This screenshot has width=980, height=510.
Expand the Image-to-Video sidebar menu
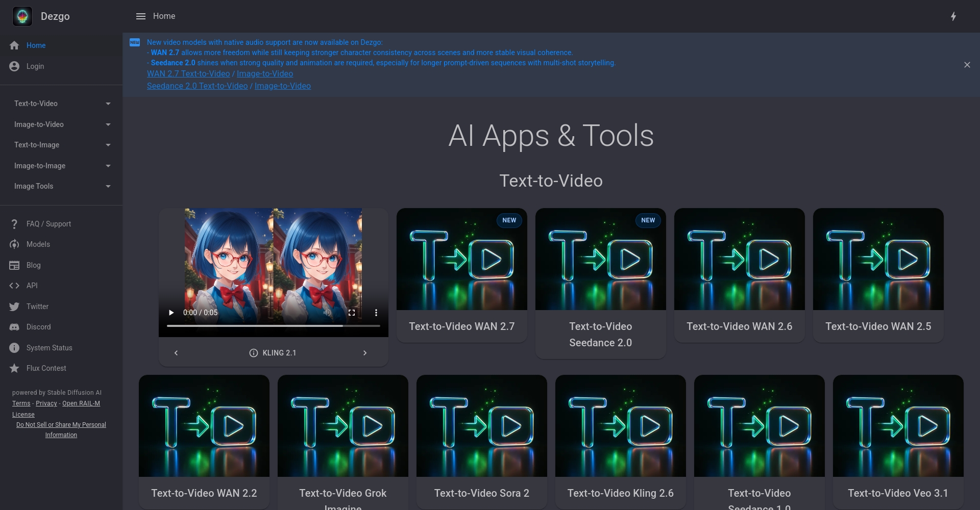point(61,124)
